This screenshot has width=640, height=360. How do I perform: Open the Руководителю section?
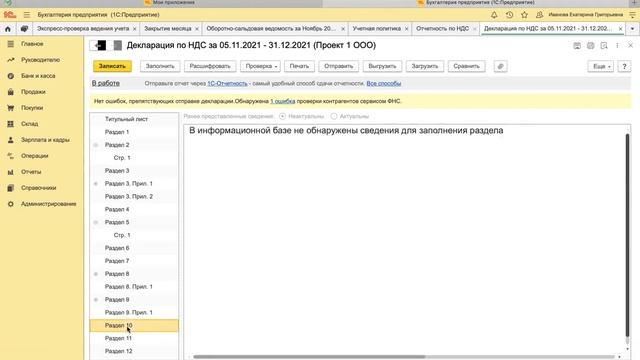40,60
